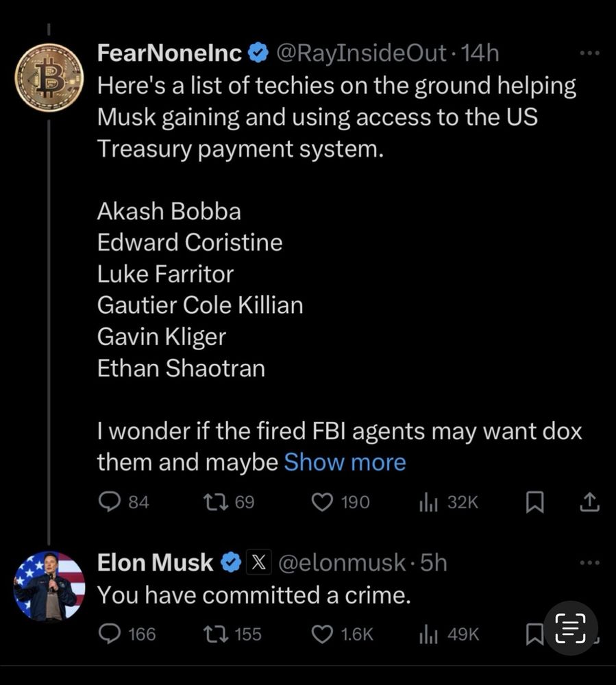Share the FearNoneInc tweet
This screenshot has width=616, height=685.
[589, 503]
